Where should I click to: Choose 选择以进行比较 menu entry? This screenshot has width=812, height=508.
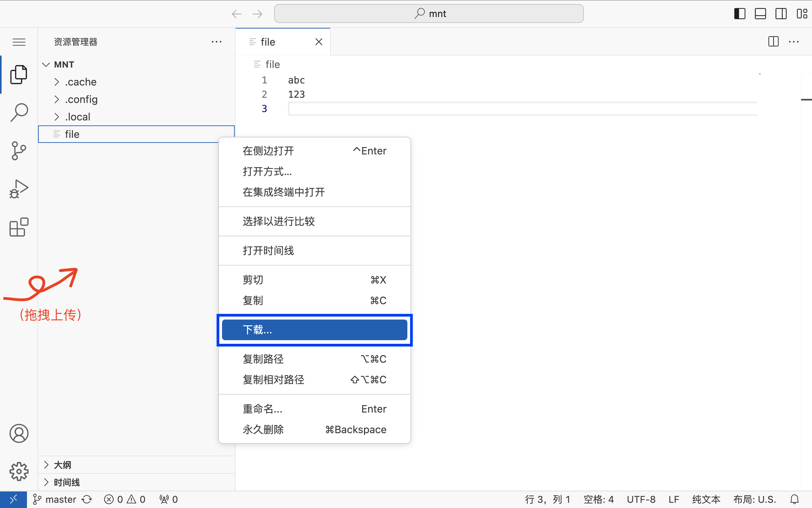click(x=314, y=221)
